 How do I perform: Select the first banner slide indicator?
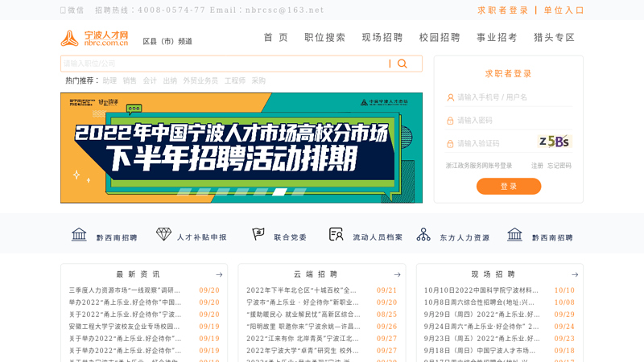[x=184, y=191]
